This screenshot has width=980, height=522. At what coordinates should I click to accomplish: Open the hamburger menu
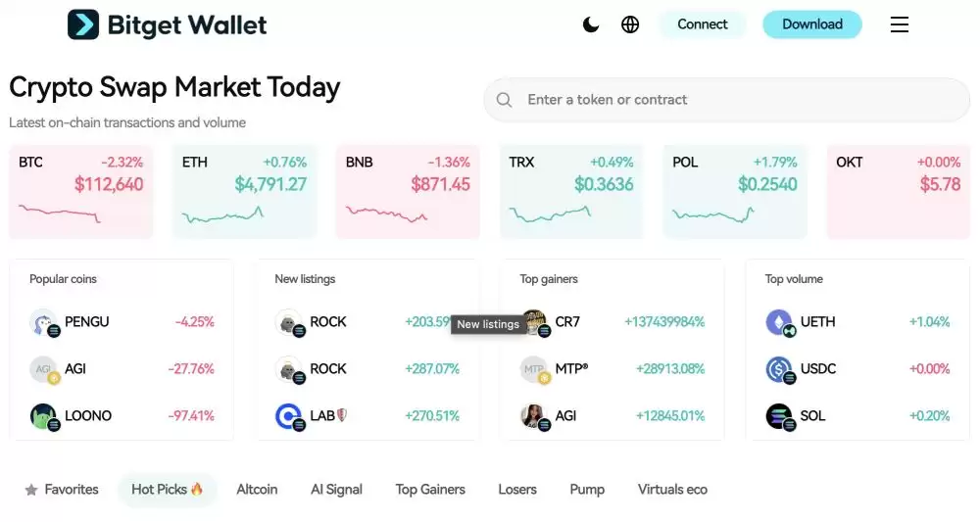click(899, 24)
